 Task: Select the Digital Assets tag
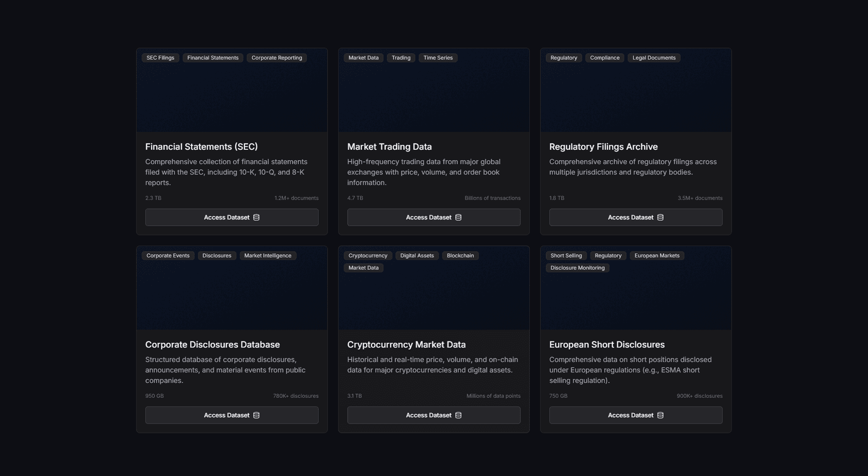point(417,255)
